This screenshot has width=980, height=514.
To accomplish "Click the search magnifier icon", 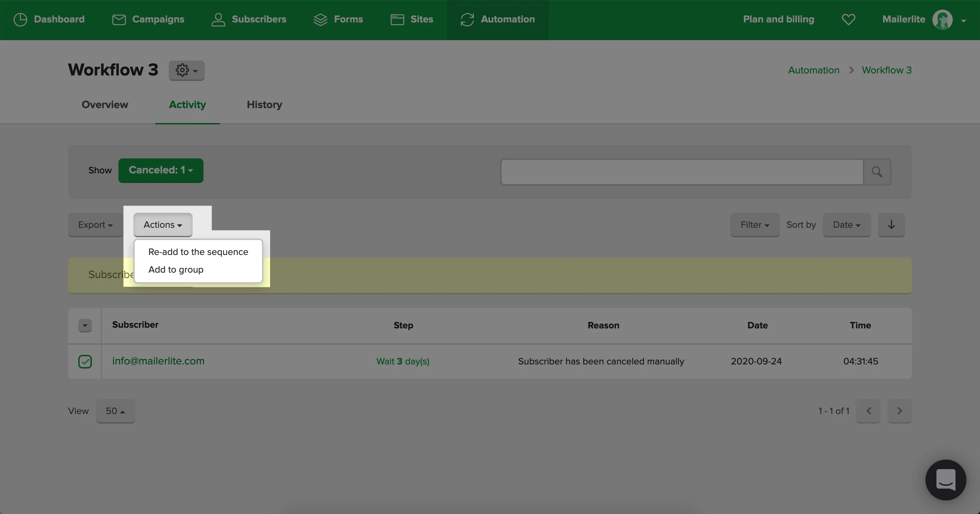I will point(877,172).
